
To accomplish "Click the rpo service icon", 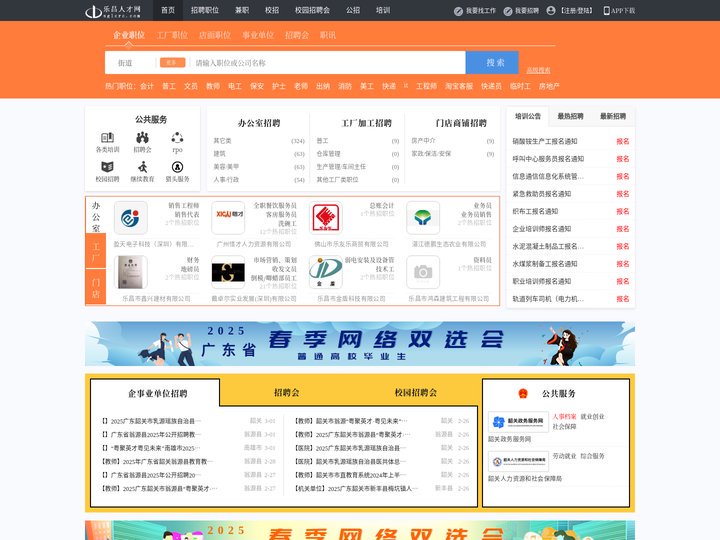I will (177, 137).
